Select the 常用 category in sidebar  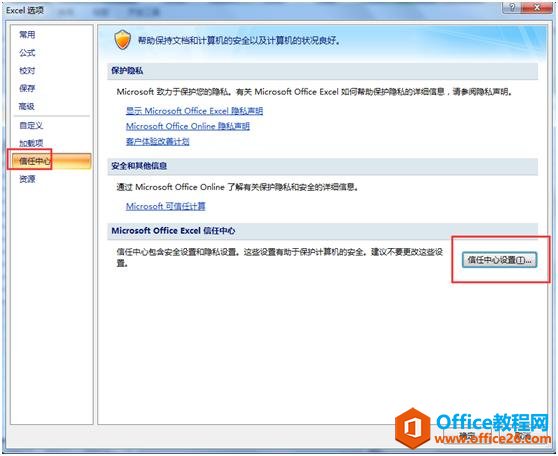tap(27, 35)
